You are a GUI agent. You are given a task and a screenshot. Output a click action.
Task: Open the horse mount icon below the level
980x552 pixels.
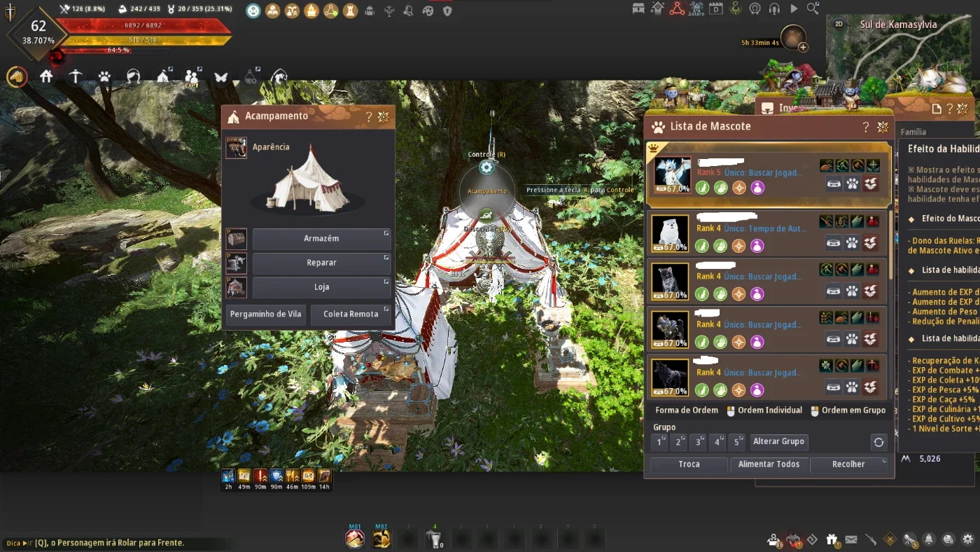pyautogui.click(x=17, y=76)
